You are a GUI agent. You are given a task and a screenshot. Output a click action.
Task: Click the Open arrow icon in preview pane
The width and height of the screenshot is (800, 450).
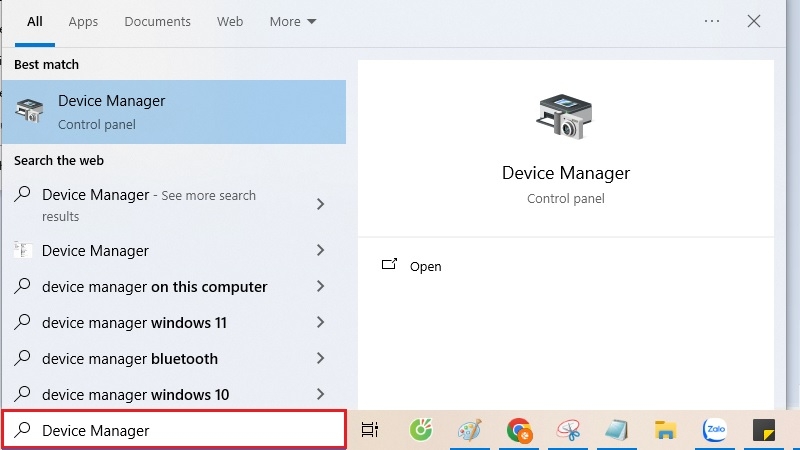tap(389, 264)
